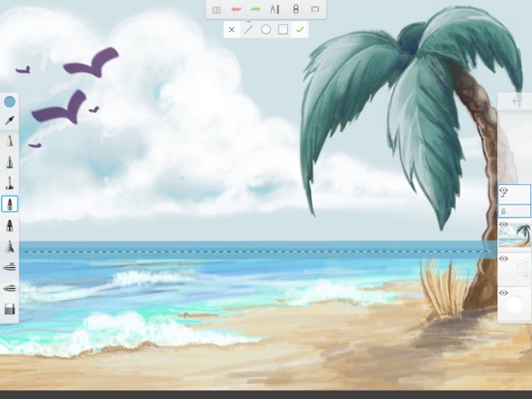Screen dimensions: 532x399
Task: Open the gallery grid icon in top toolbar
Action: (216, 10)
